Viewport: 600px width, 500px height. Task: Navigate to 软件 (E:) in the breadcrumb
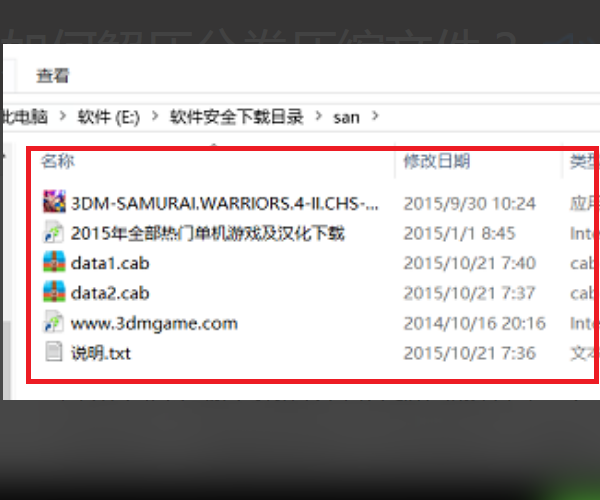coord(109,117)
